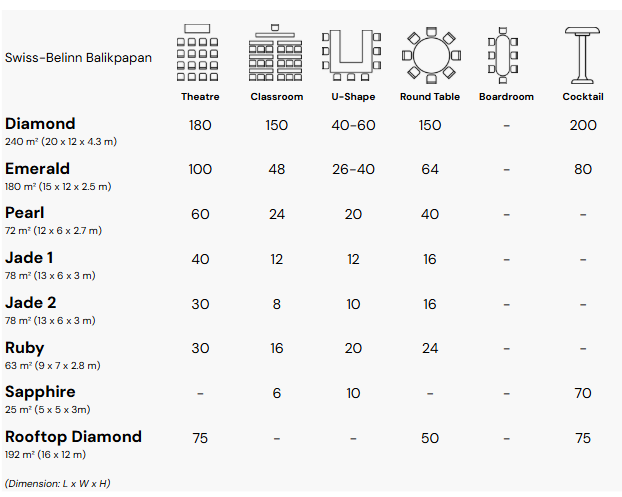
Task: Click the Sapphire room heading
Action: tap(40, 392)
